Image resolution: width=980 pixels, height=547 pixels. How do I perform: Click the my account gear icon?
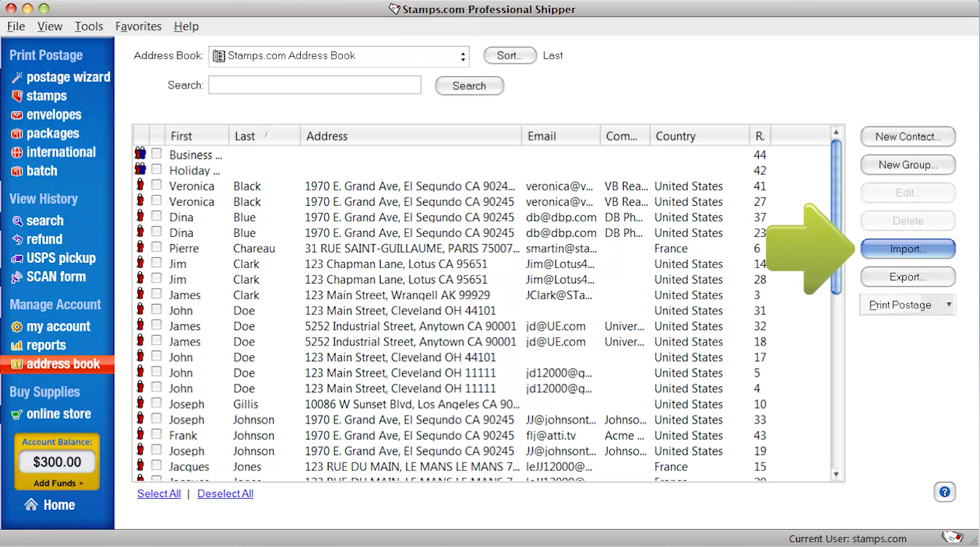pos(17,327)
